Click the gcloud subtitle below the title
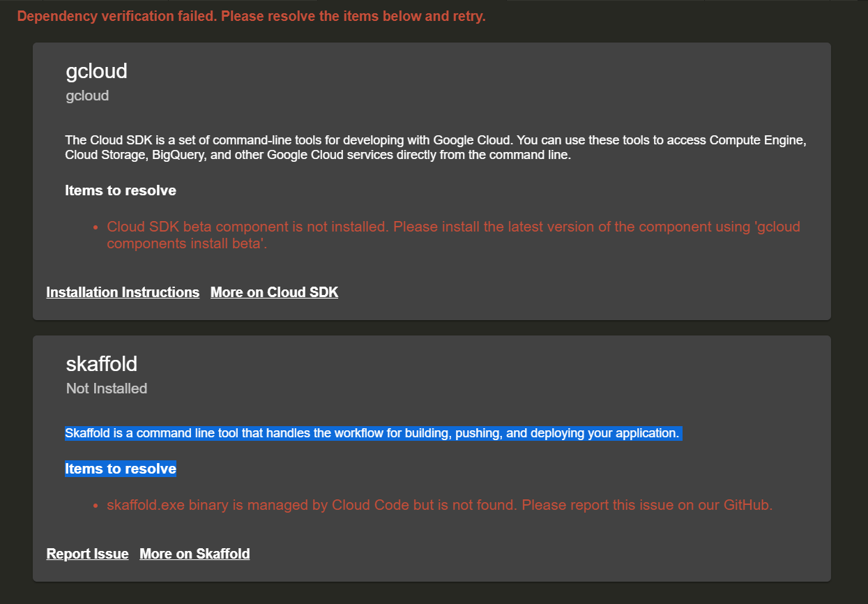The image size is (868, 604). coord(86,96)
